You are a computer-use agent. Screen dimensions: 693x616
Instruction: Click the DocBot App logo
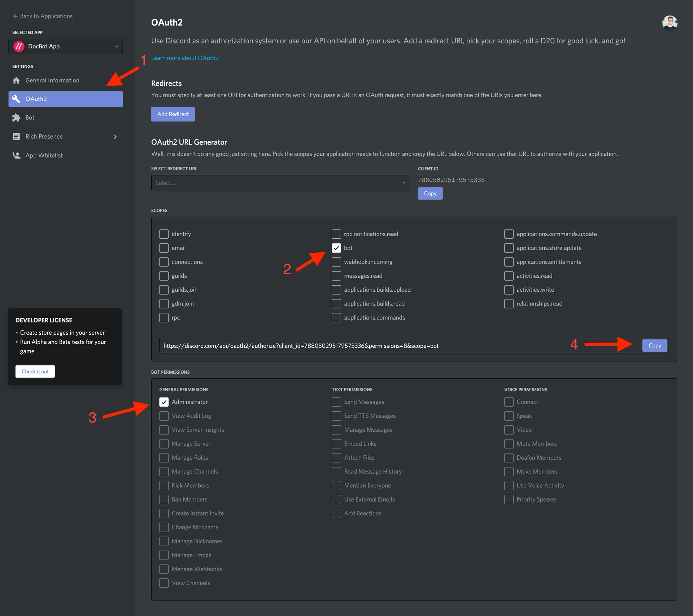tap(19, 46)
